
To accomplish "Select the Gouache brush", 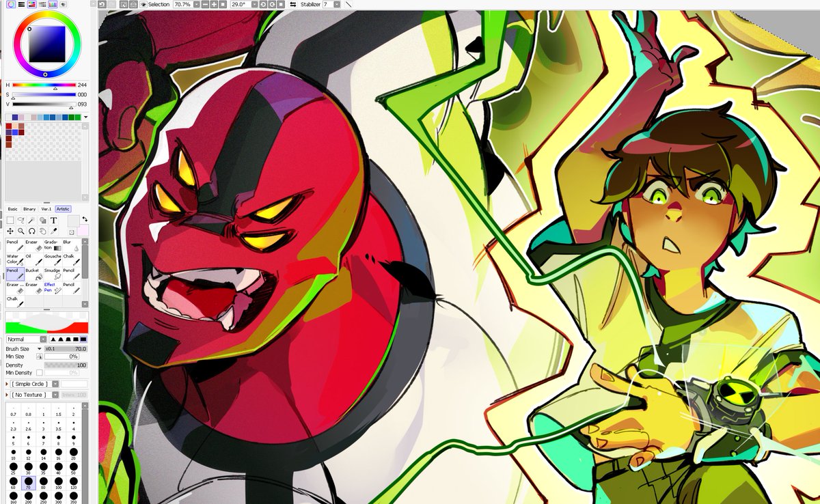I will tap(53, 260).
